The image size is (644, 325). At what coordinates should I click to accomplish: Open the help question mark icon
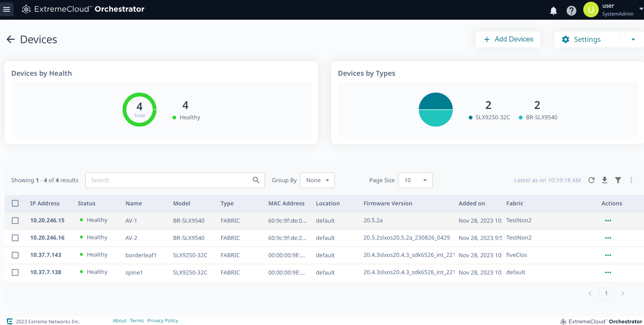[571, 11]
